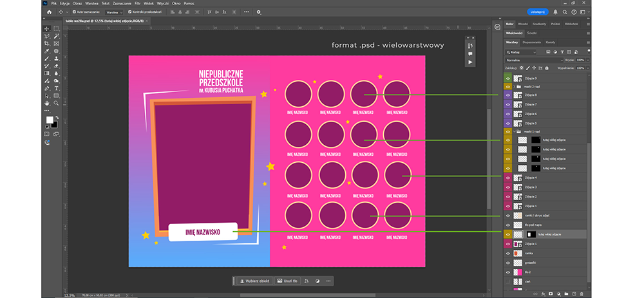Hide the tło 2 layer
Image resolution: width=644 pixels, height=298 pixels.
click(x=508, y=272)
